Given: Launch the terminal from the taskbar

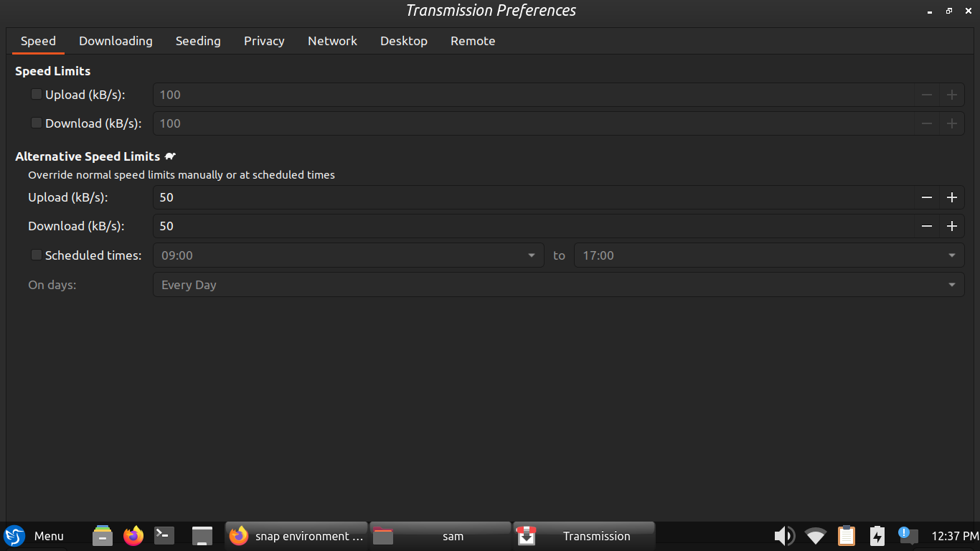Looking at the screenshot, I should tap(164, 536).
